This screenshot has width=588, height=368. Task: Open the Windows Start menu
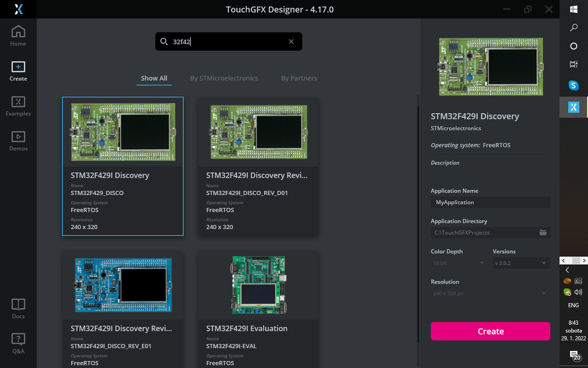(x=573, y=9)
